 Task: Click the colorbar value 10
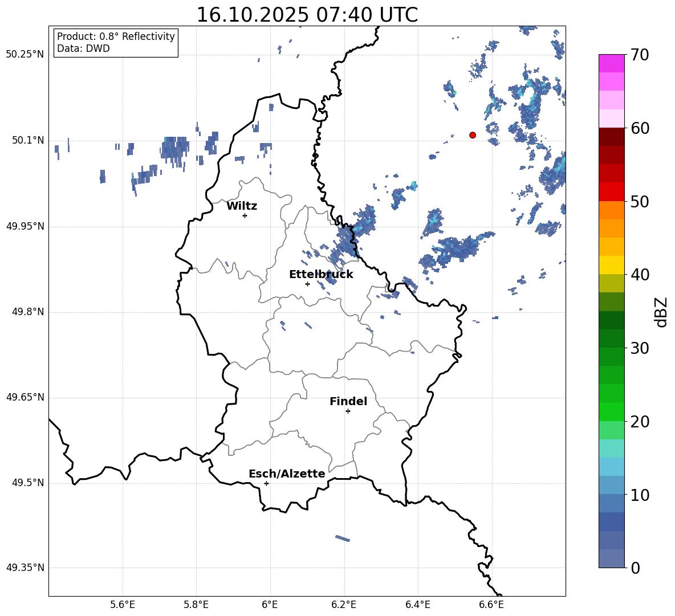[640, 495]
